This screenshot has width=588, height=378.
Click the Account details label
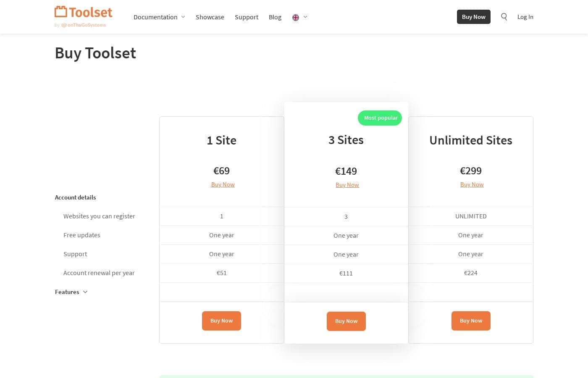point(76,197)
